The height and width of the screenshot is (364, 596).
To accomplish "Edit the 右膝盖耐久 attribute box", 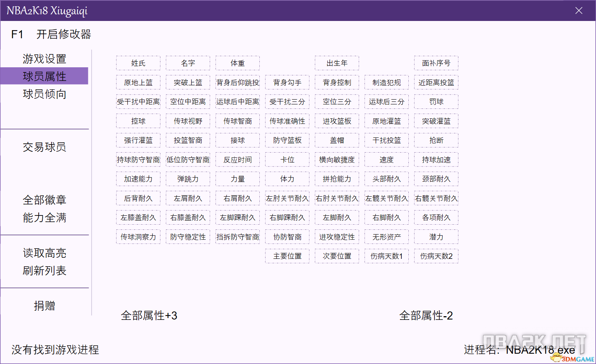I will (x=188, y=218).
